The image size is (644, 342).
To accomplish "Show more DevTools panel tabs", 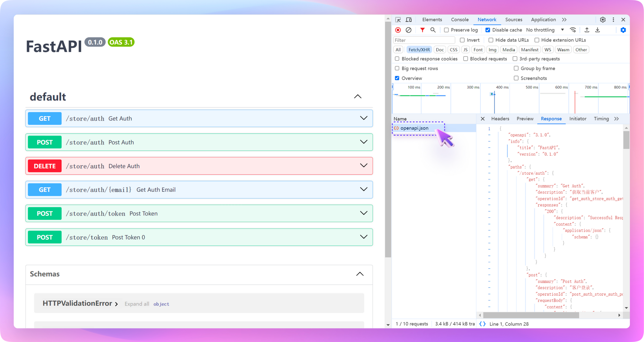I will 564,20.
